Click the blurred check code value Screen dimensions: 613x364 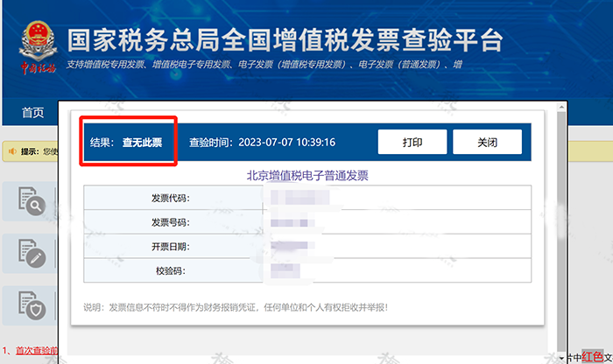click(x=285, y=270)
